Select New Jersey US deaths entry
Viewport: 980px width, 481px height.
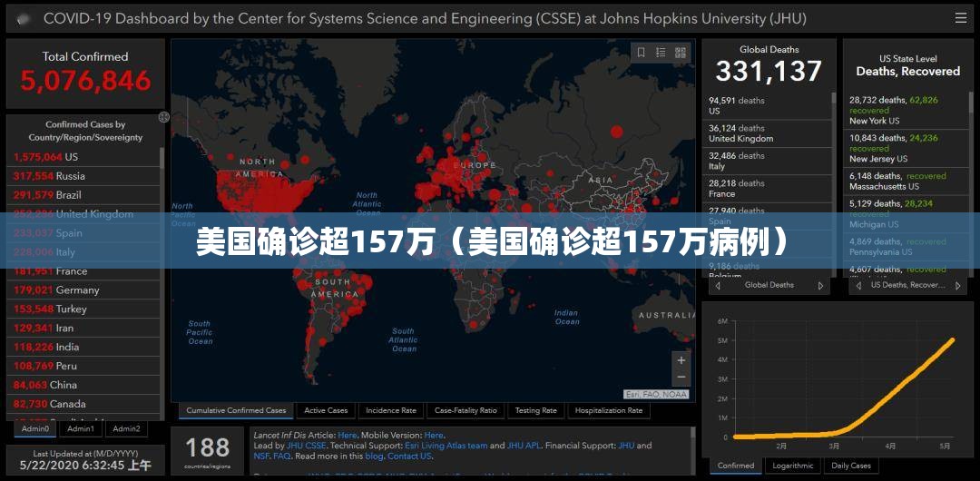pos(906,148)
